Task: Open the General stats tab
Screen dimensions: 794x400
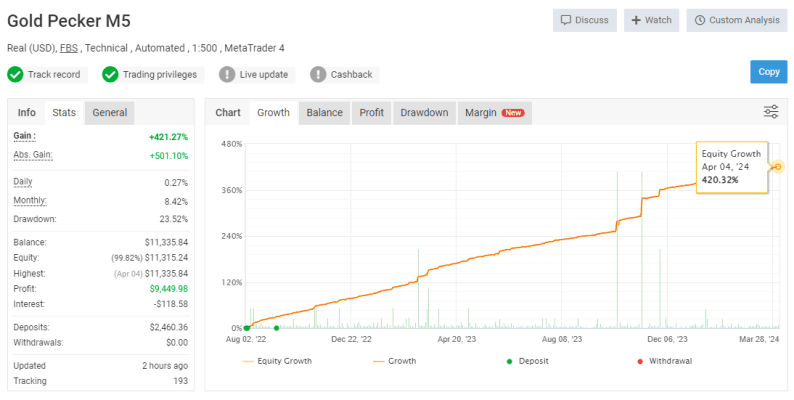Action: tap(110, 113)
